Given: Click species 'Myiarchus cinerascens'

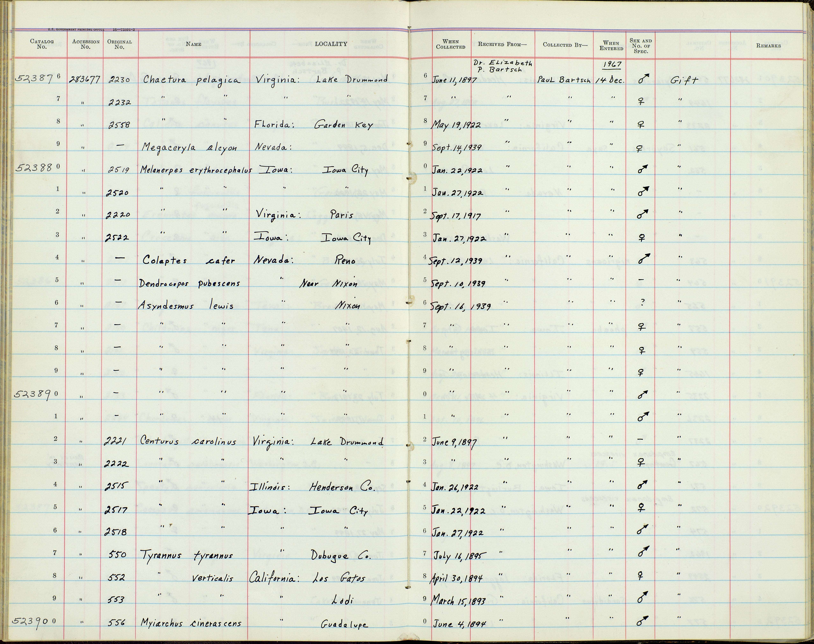Looking at the screenshot, I should click(191, 623).
